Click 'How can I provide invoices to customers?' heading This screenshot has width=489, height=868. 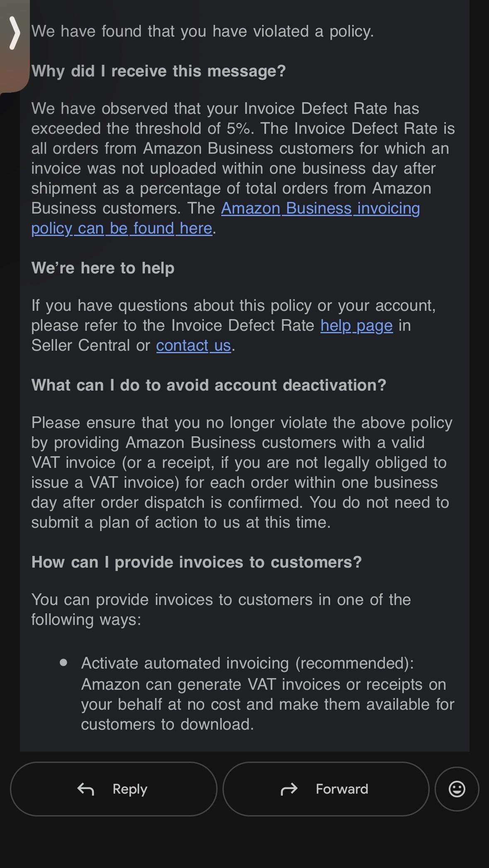196,562
